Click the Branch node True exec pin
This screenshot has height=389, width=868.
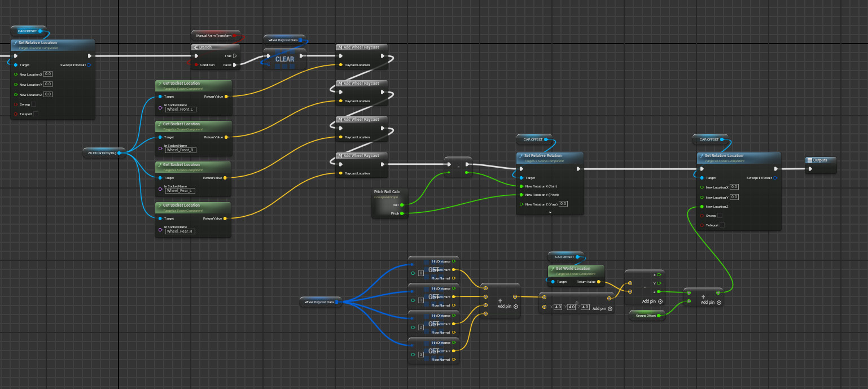click(x=235, y=56)
